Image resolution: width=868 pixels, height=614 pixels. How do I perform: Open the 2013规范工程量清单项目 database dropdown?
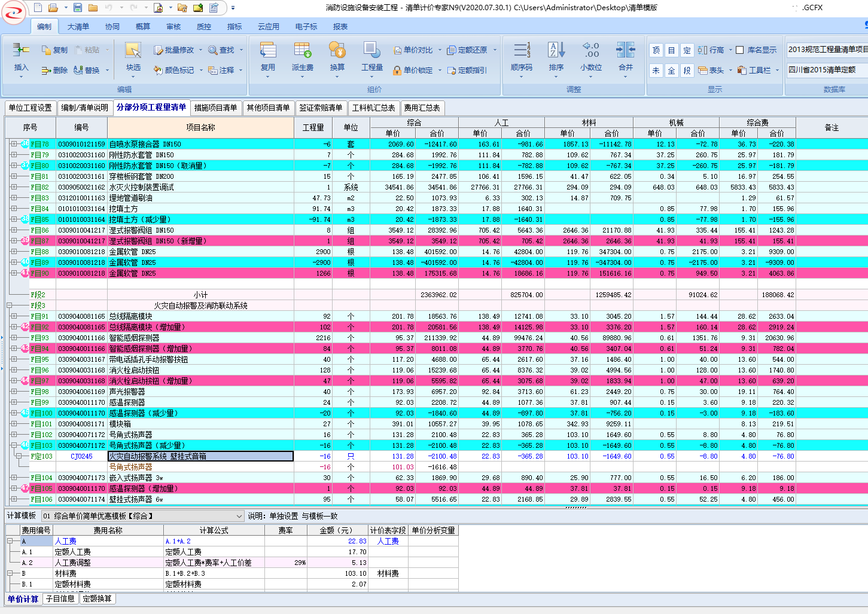[827, 50]
